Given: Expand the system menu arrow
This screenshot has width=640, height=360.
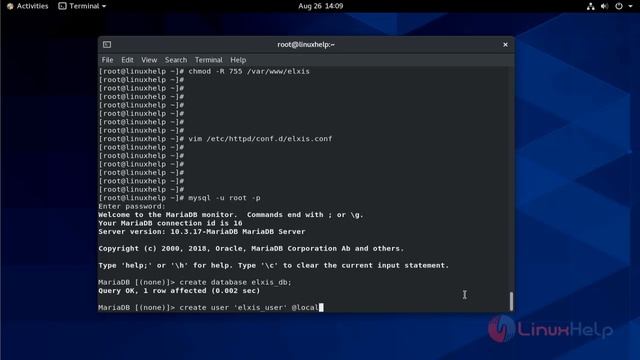Looking at the screenshot, I should [x=630, y=7].
